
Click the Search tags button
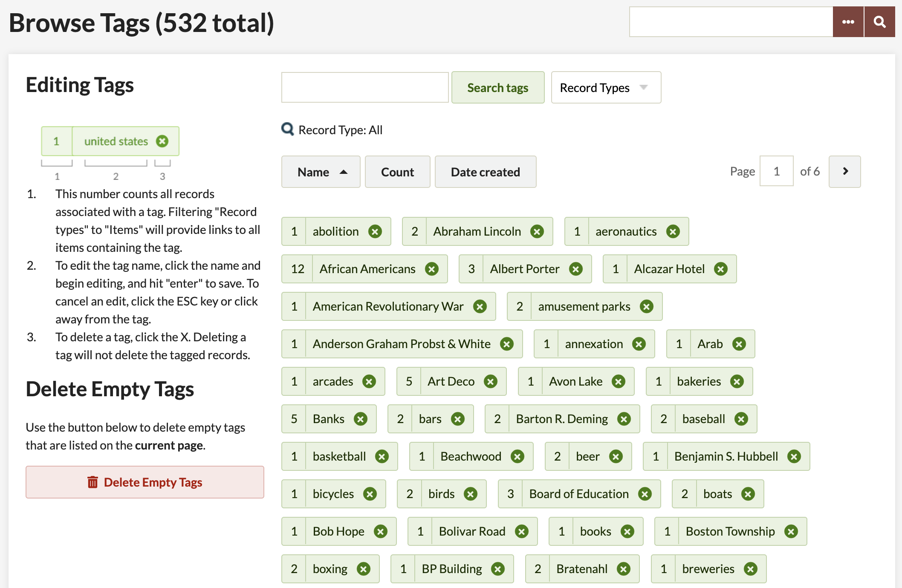(x=498, y=87)
